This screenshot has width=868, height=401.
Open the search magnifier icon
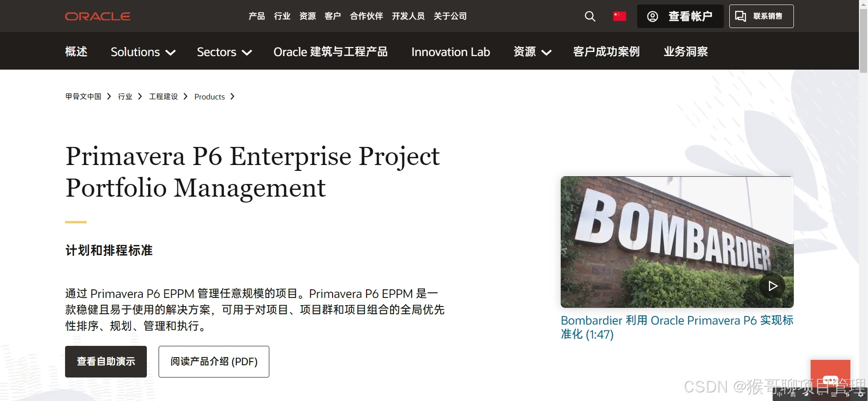tap(590, 16)
